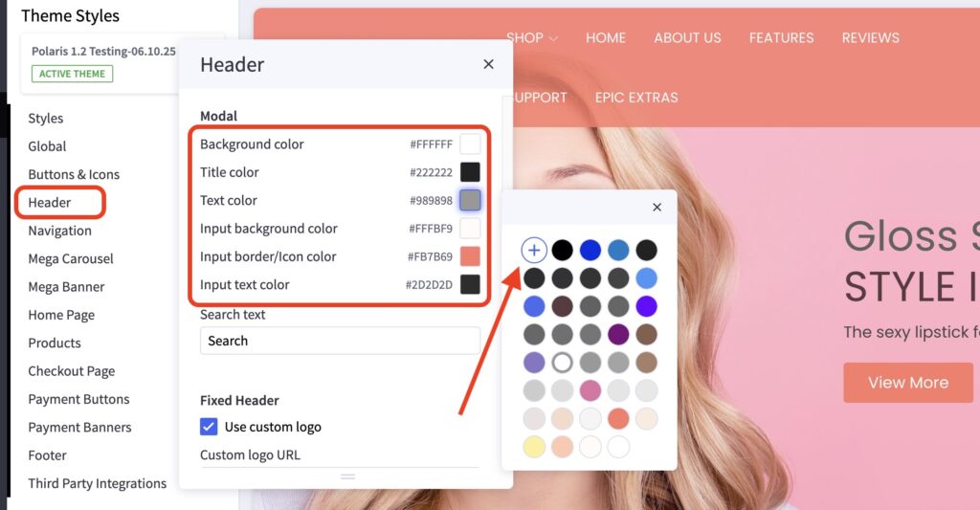The width and height of the screenshot is (980, 510).
Task: Click the View More button
Action: [x=908, y=383]
